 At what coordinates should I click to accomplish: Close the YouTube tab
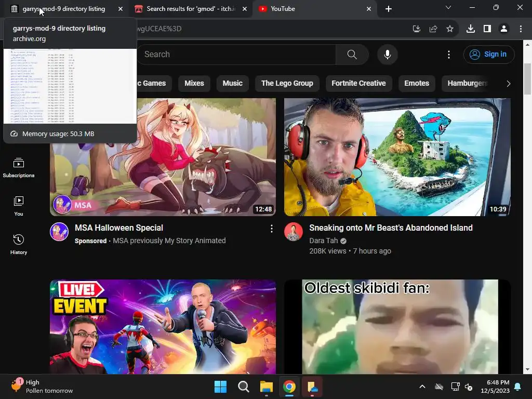point(369,9)
